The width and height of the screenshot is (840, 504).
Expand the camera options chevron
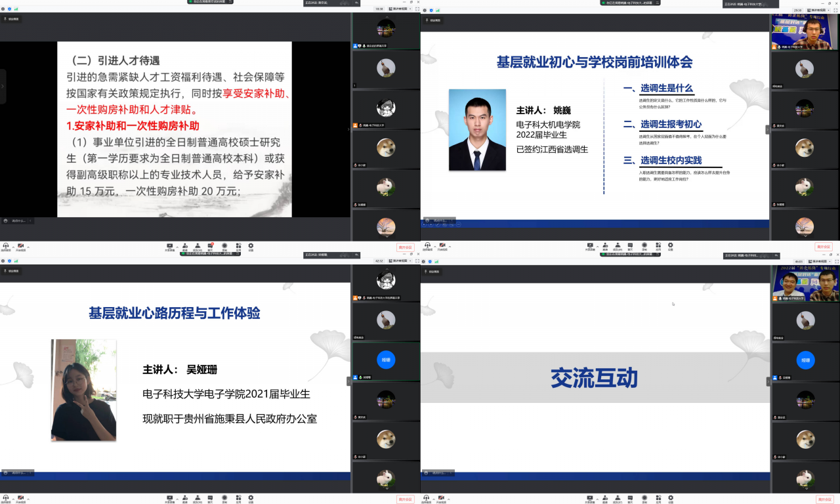[x=28, y=247]
